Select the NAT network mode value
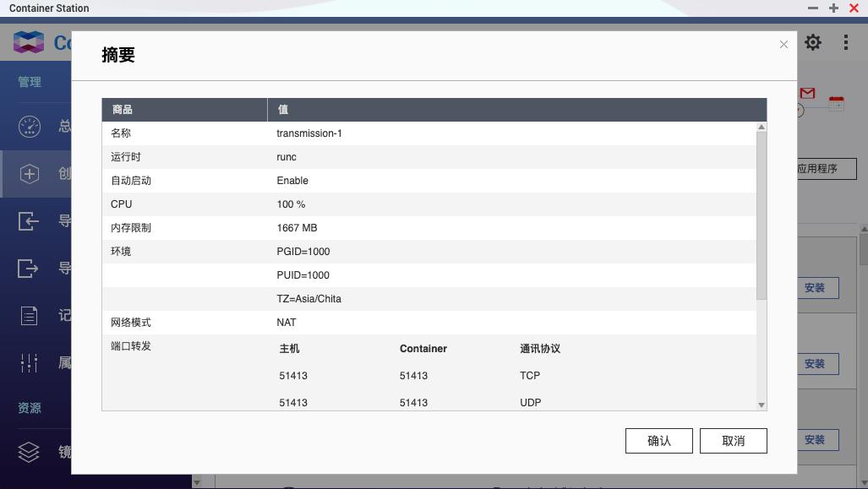 point(287,323)
